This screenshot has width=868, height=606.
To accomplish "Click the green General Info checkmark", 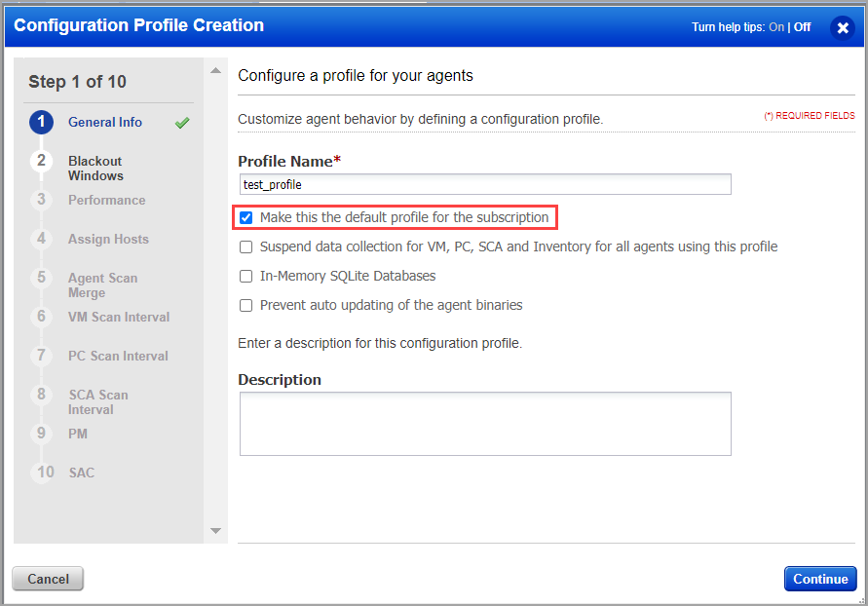I will pos(182,123).
